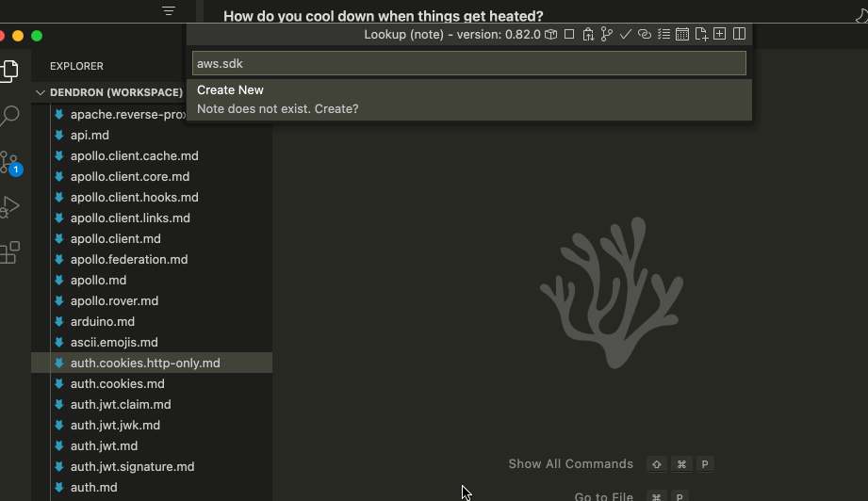Image resolution: width=868 pixels, height=501 pixels.
Task: Click the green maximize window button
Action: coord(37,36)
